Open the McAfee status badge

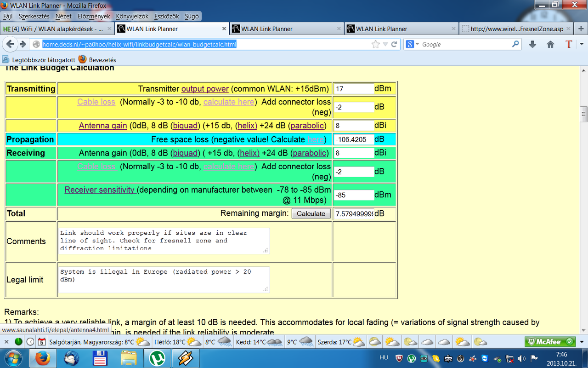pos(550,342)
